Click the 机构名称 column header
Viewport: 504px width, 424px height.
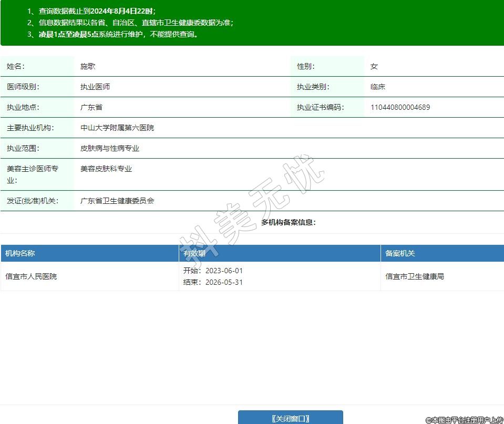tap(20, 253)
